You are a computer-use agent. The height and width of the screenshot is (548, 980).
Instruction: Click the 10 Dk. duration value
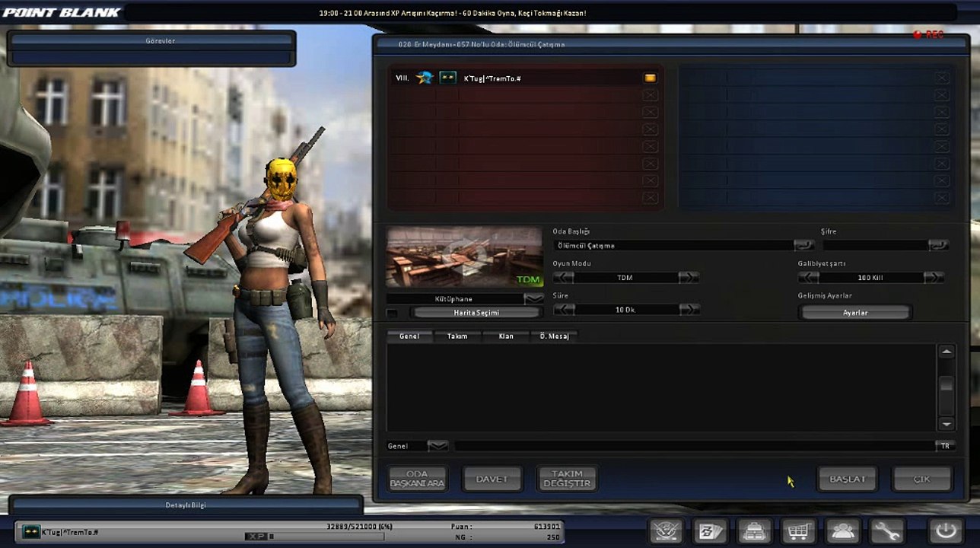(625, 310)
